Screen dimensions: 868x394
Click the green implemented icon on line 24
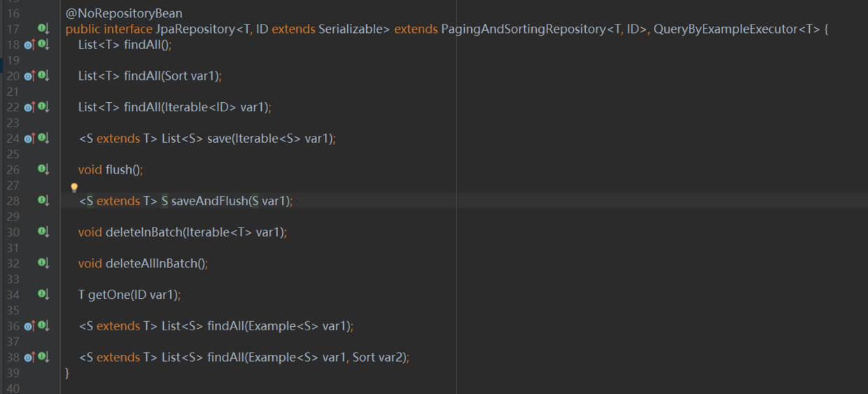click(x=43, y=138)
